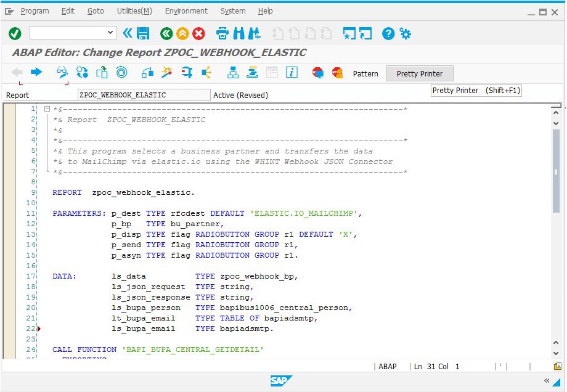The height and width of the screenshot is (392, 567).
Task: Click 'bapibus1006_central_person' on line 20
Action: [284, 308]
